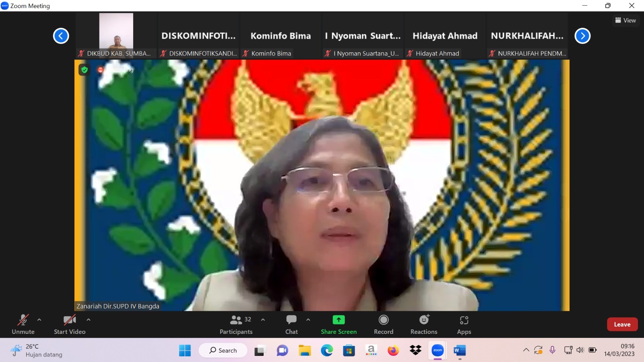Open File Explorer from taskbar
Screen dimensions: 644x362
pyautogui.click(x=305, y=350)
